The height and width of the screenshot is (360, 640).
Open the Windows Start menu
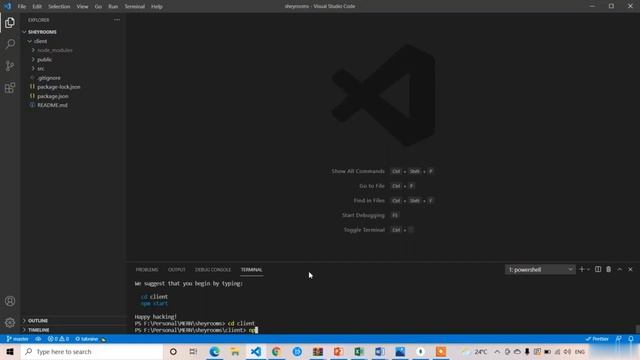click(x=10, y=351)
